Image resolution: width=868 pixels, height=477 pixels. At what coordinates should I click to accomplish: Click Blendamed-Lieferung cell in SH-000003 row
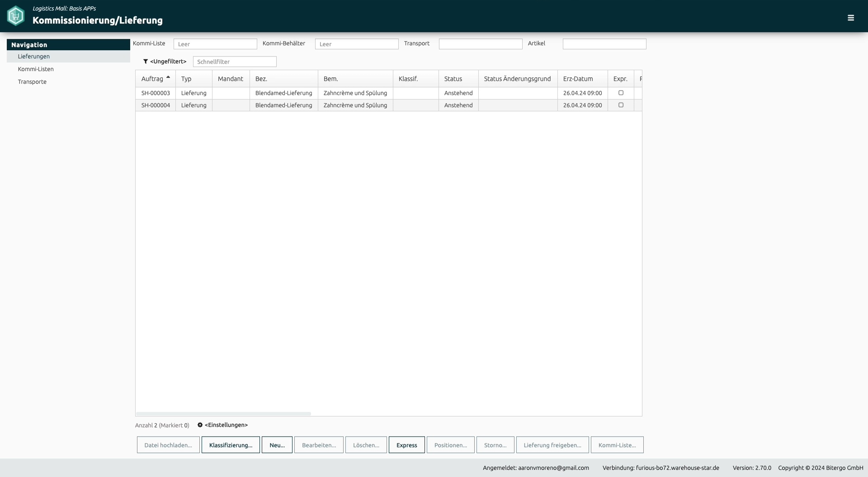pos(284,93)
